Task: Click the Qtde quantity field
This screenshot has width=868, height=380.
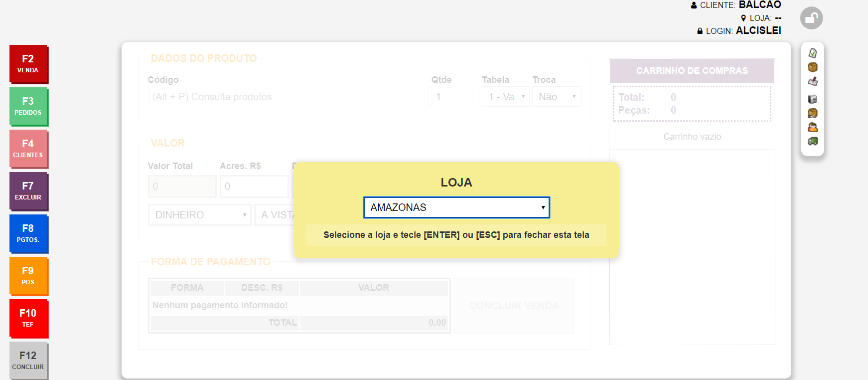Action: [x=455, y=97]
